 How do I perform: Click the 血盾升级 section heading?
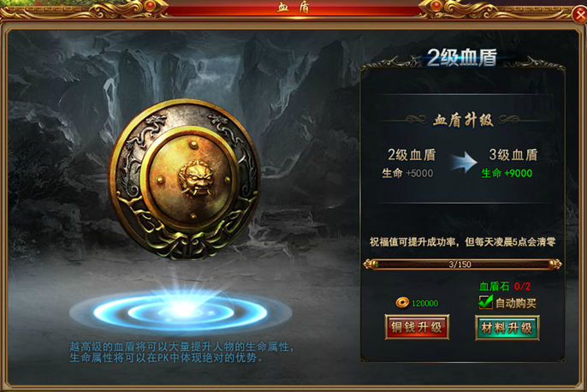(463, 121)
